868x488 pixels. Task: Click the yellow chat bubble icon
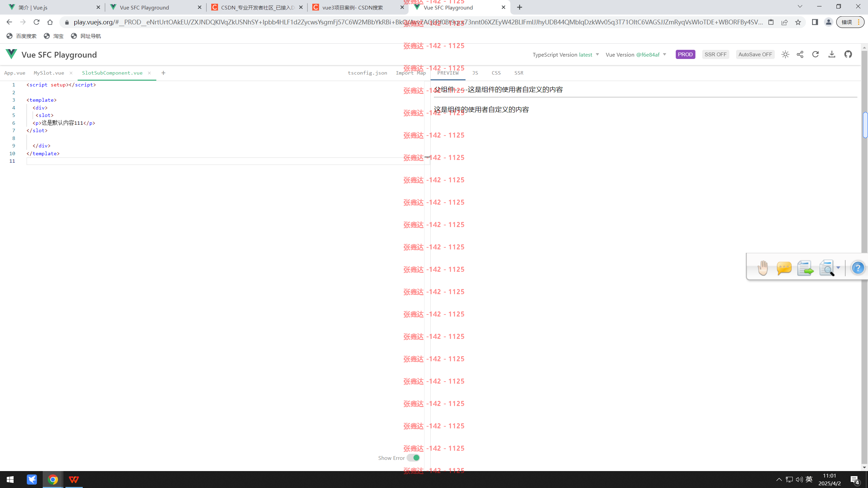tap(784, 268)
